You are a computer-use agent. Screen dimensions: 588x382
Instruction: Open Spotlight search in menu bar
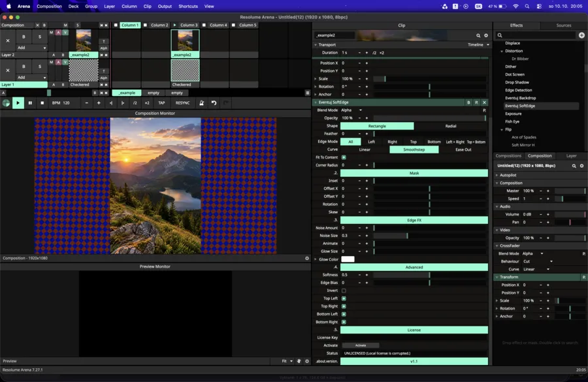(x=527, y=7)
